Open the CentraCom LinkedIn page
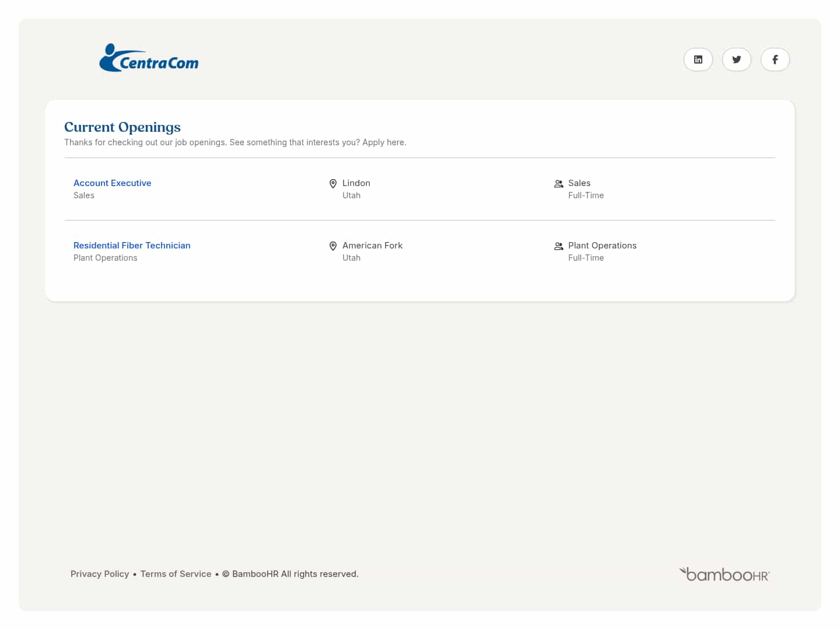840x630 pixels. coord(698,60)
